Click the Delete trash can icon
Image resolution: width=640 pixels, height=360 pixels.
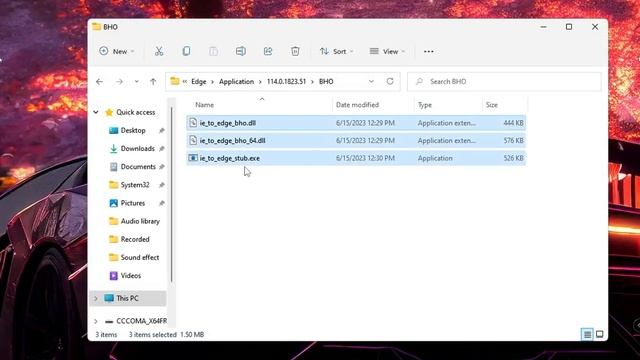click(x=295, y=51)
